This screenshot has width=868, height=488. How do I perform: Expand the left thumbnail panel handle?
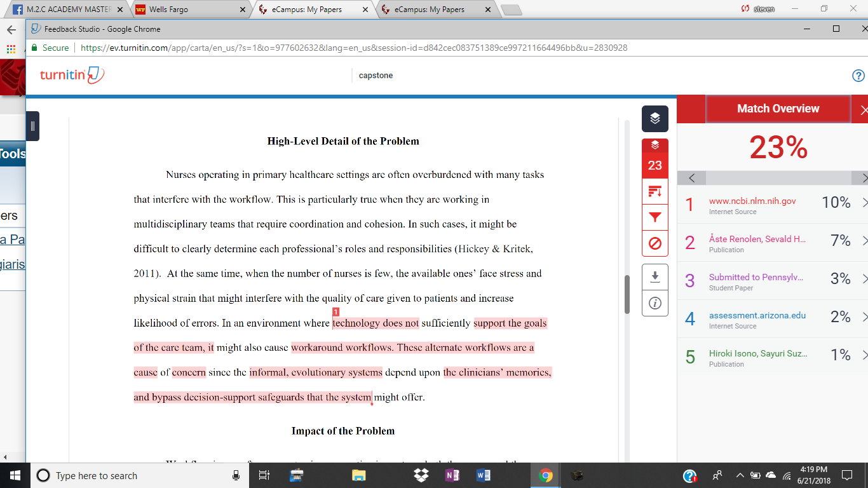pos(32,126)
